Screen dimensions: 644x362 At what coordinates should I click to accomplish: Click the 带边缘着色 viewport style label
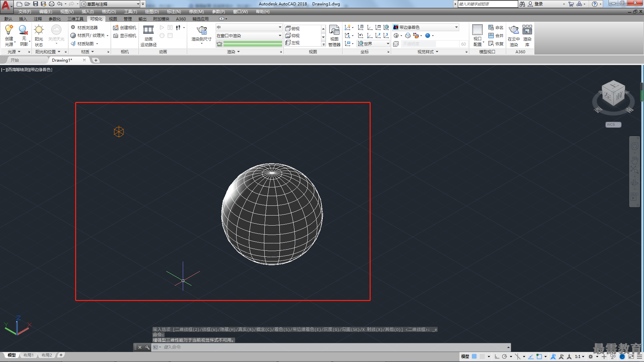[x=41, y=70]
